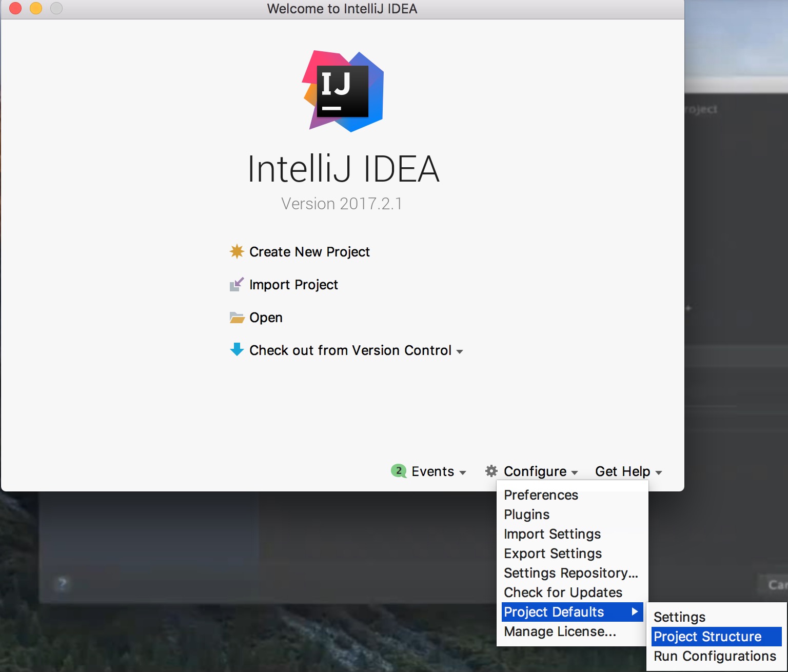Open Settings Repository... menu item
The width and height of the screenshot is (788, 672).
(x=572, y=573)
